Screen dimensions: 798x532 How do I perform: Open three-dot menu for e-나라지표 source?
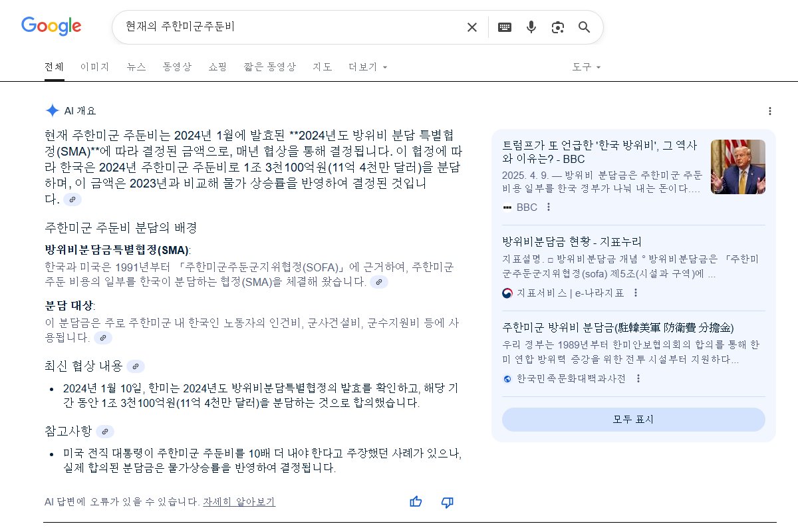tap(635, 293)
